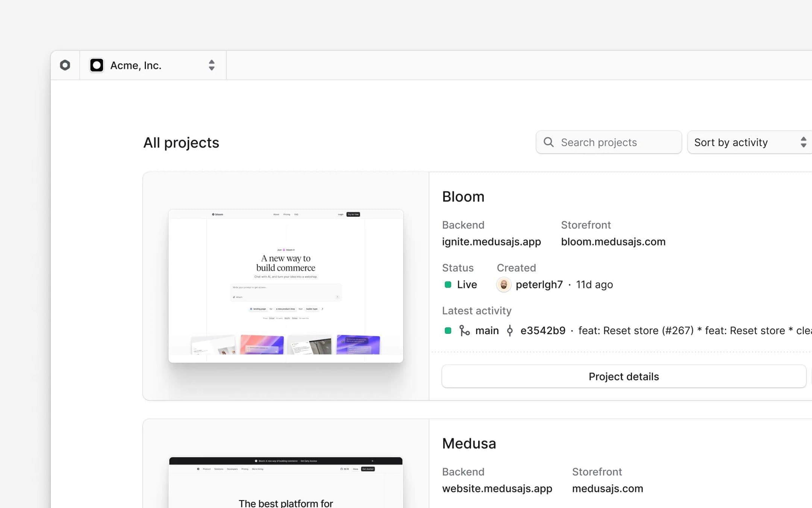Click the Latest activity label in Bloom card
The width and height of the screenshot is (812, 508).
click(477, 310)
